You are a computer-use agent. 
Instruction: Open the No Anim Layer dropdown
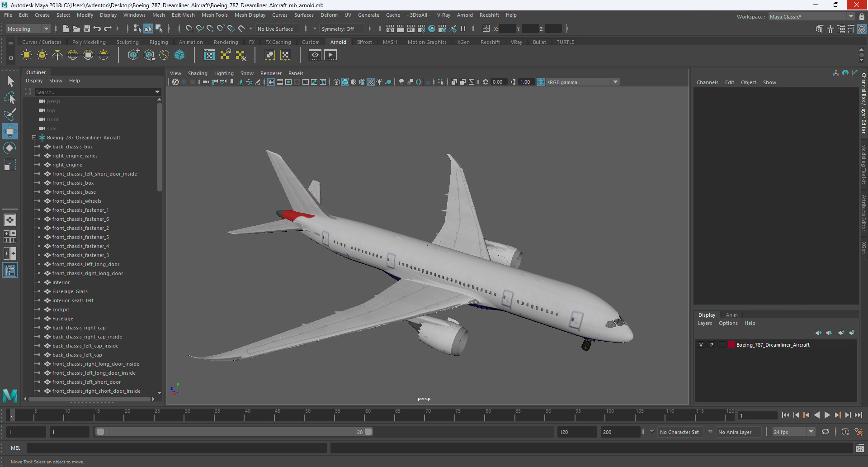click(x=734, y=432)
